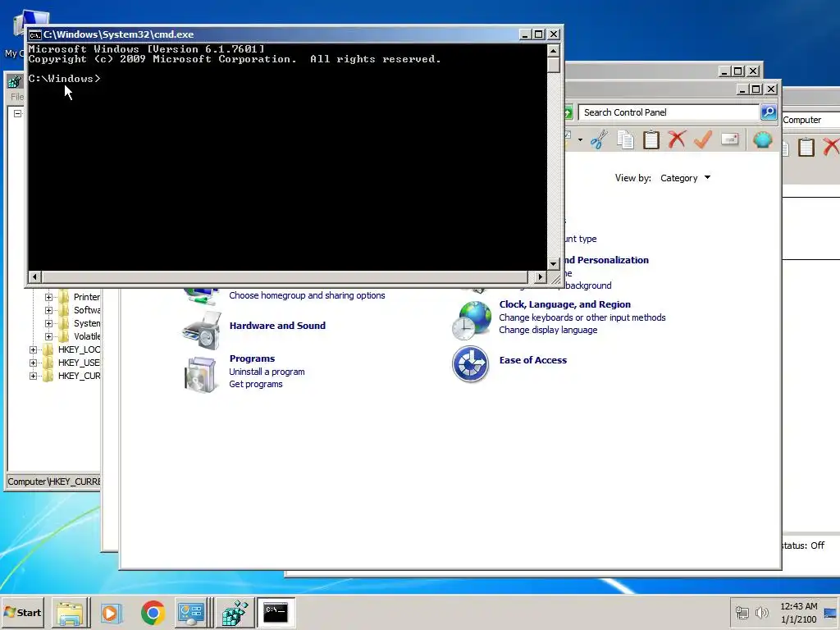
Task: Click the Cut scissors icon in Control Panel toolbar
Action: pos(599,139)
